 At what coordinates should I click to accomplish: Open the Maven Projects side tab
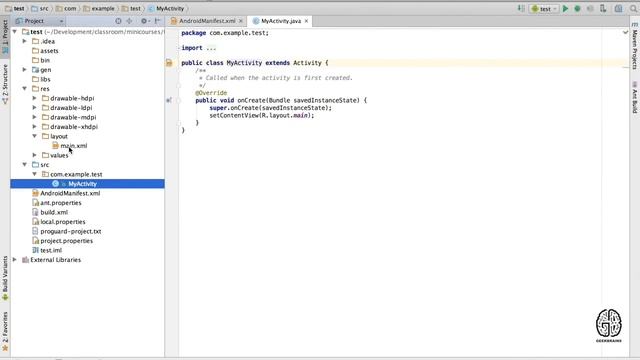point(635,46)
